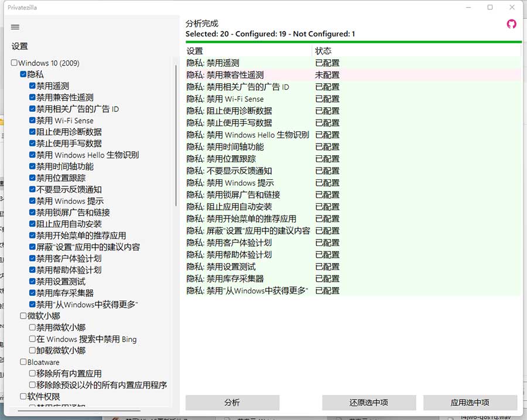The width and height of the screenshot is (527, 420).
Task: Click the 设置 column header
Action: (x=249, y=51)
